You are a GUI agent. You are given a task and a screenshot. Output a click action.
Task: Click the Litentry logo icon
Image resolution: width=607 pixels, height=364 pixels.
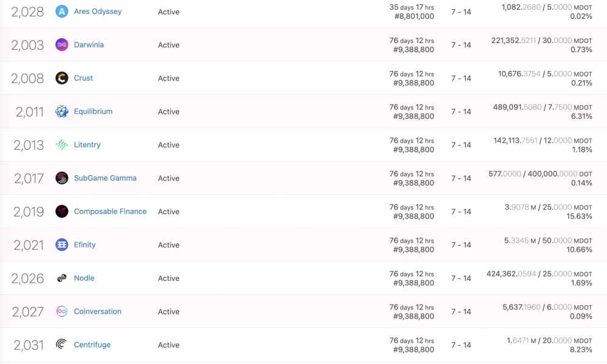tap(61, 144)
